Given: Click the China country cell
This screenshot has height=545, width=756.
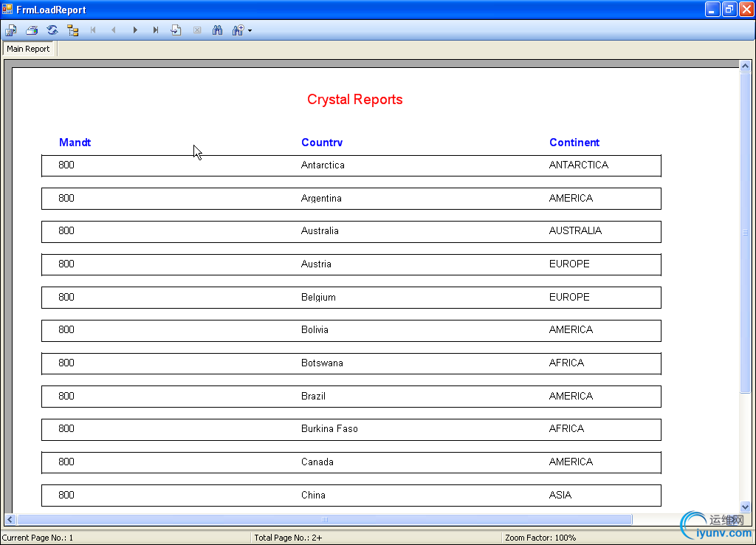Looking at the screenshot, I should click(x=313, y=496).
